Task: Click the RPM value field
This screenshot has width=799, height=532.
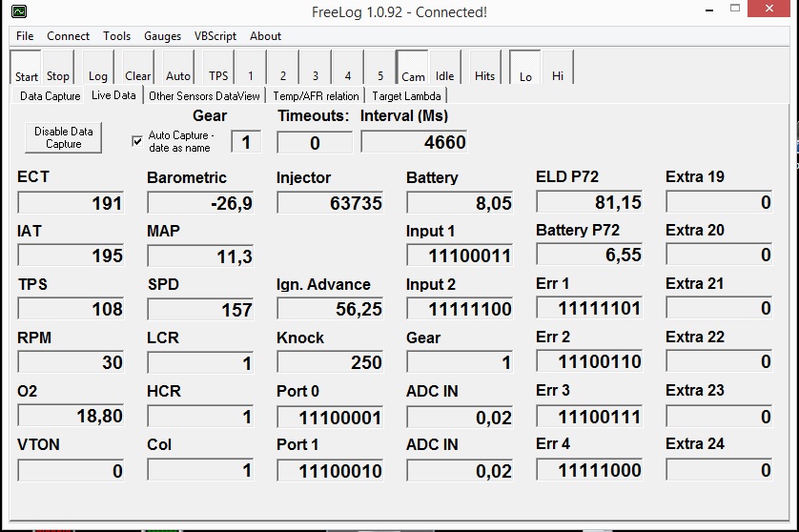Action: (x=72, y=362)
